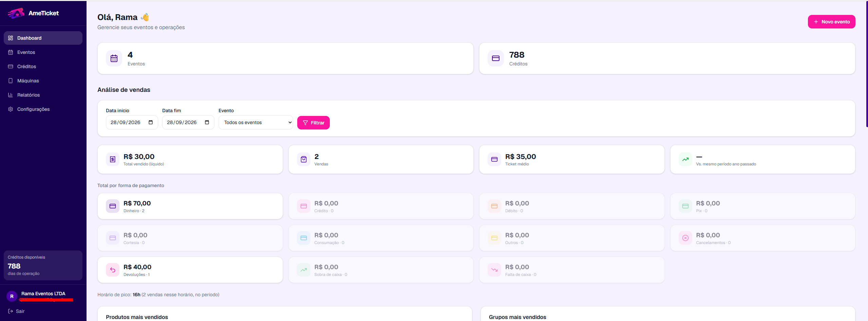The width and height of the screenshot is (868, 321).
Task: Click the Crédito payment icon
Action: [x=304, y=206]
